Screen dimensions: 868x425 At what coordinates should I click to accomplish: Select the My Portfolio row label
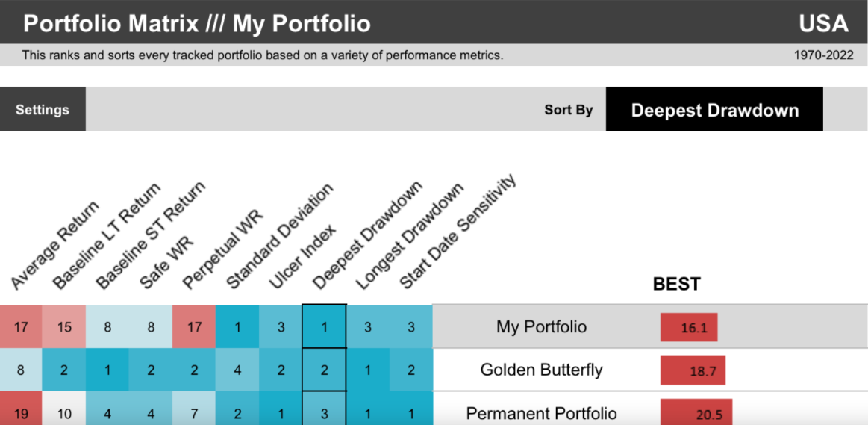coord(541,326)
